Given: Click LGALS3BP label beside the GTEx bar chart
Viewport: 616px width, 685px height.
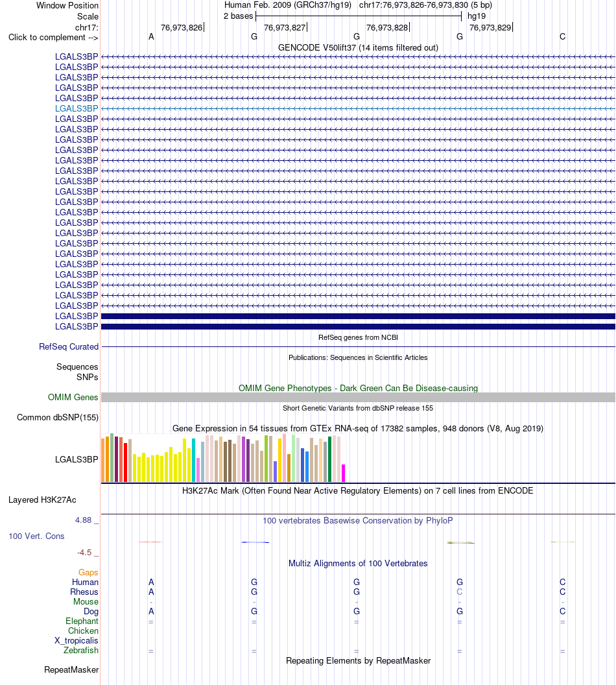Looking at the screenshot, I should pos(77,459).
